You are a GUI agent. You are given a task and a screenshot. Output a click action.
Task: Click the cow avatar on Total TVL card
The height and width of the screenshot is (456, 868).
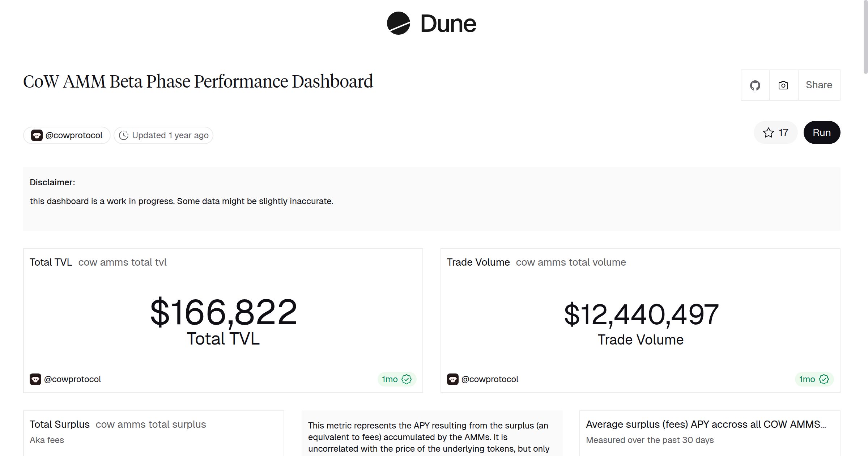point(35,379)
